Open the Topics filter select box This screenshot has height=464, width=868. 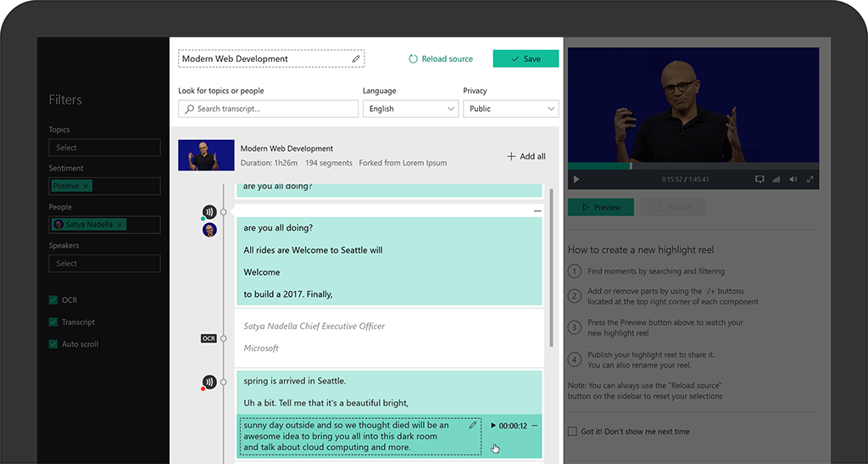click(x=104, y=148)
